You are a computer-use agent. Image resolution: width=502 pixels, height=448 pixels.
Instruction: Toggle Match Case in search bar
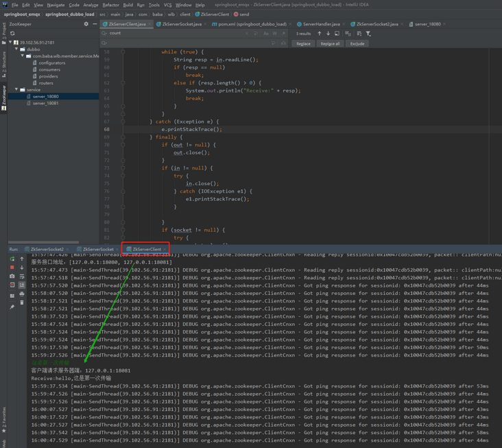click(x=266, y=34)
